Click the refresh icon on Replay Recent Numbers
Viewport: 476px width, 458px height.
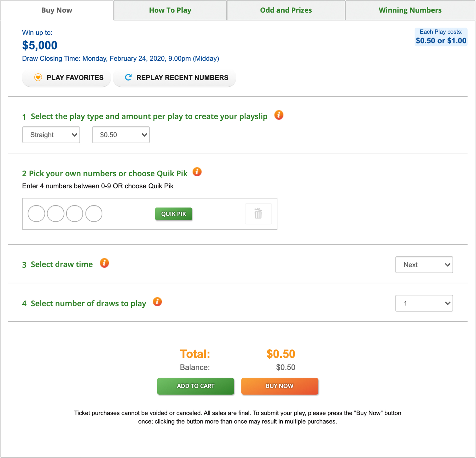point(128,77)
